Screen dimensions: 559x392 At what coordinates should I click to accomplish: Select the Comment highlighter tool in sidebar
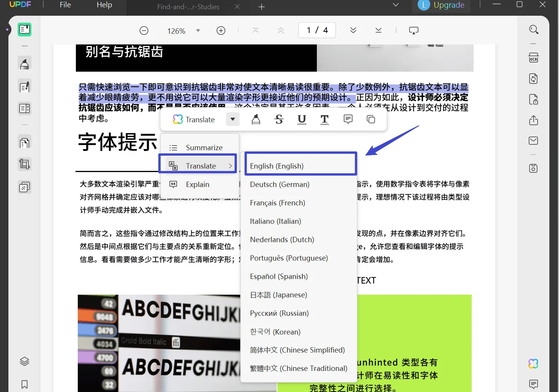[x=25, y=64]
